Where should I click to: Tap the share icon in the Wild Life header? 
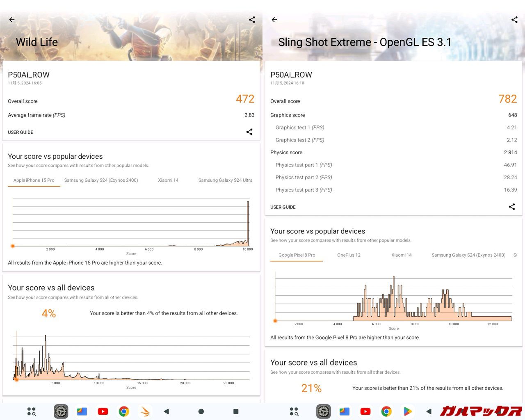point(252,20)
